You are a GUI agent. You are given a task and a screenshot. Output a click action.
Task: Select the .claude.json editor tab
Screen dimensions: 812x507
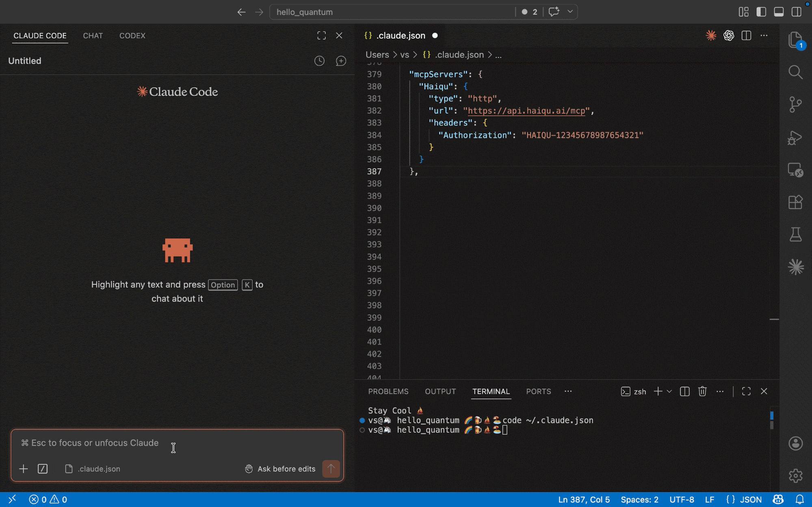pyautogui.click(x=400, y=36)
